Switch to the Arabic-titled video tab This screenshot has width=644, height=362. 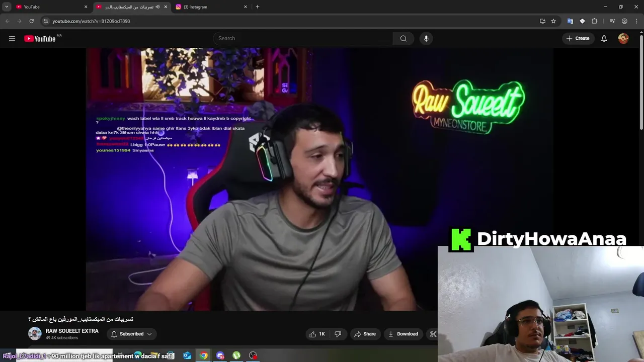(132, 7)
